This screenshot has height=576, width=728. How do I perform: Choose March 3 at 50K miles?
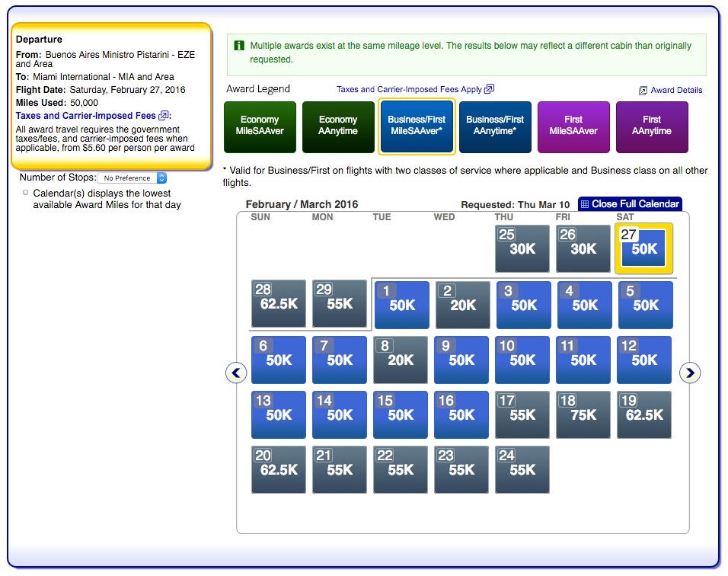pos(524,305)
